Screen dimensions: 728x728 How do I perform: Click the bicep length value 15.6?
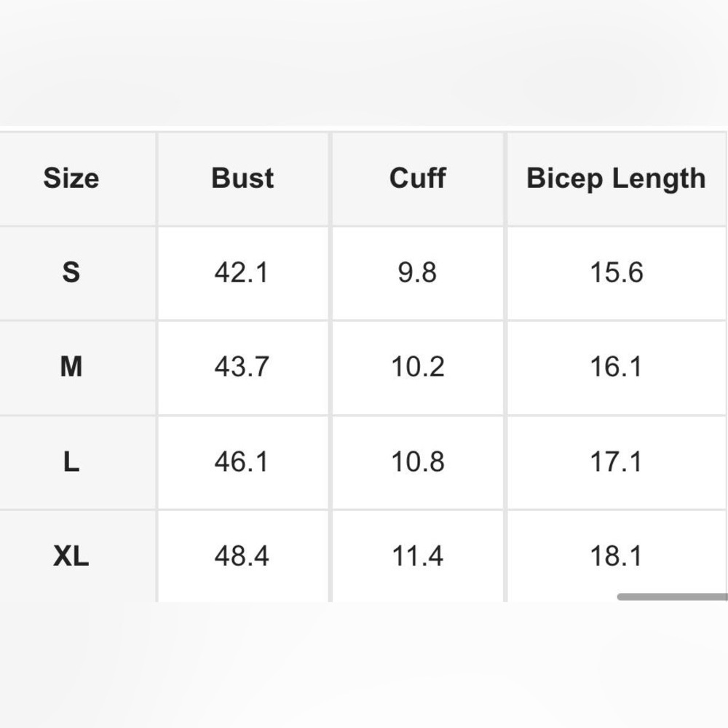click(616, 272)
